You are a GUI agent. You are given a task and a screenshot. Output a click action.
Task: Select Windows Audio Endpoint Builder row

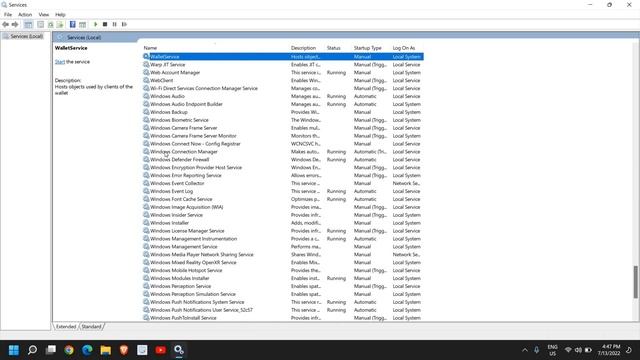[283, 104]
